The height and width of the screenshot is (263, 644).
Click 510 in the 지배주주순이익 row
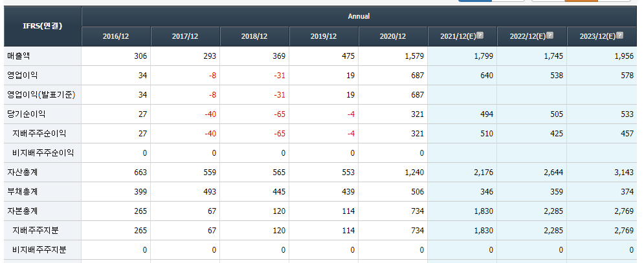(x=487, y=133)
